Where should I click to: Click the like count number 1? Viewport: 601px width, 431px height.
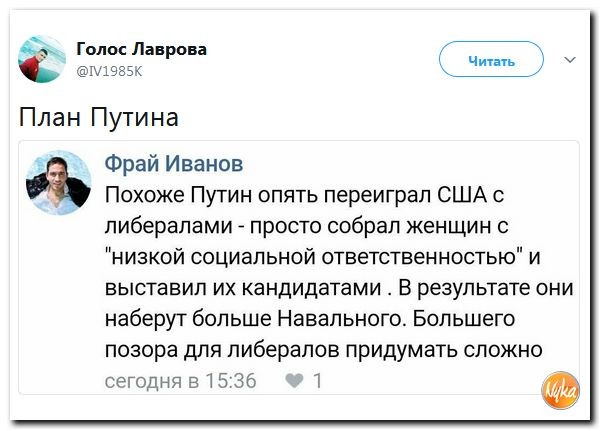point(317,380)
